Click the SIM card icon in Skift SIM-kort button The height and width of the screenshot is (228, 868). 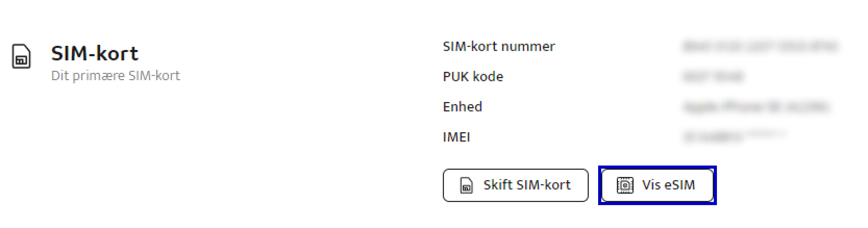click(x=466, y=185)
